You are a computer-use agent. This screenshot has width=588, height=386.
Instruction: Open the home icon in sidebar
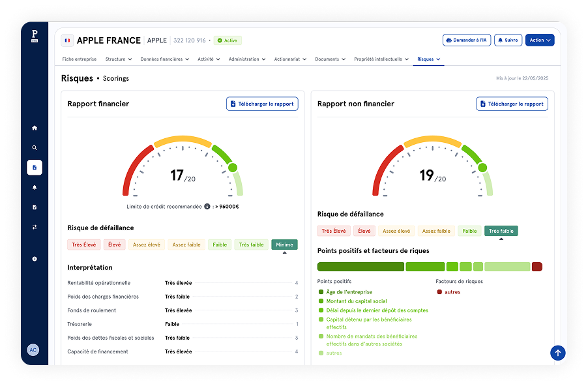[35, 128]
